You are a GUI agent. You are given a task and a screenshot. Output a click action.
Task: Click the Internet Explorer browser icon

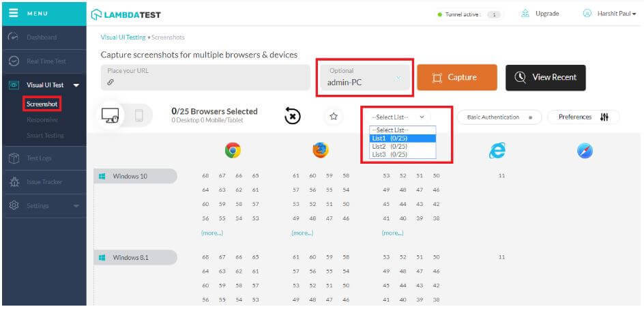tap(497, 151)
